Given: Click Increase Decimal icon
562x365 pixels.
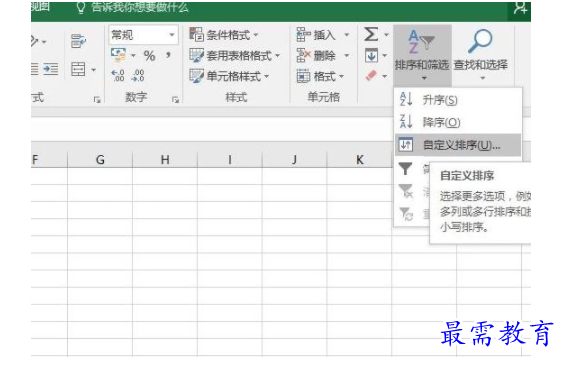Looking at the screenshot, I should tap(118, 76).
